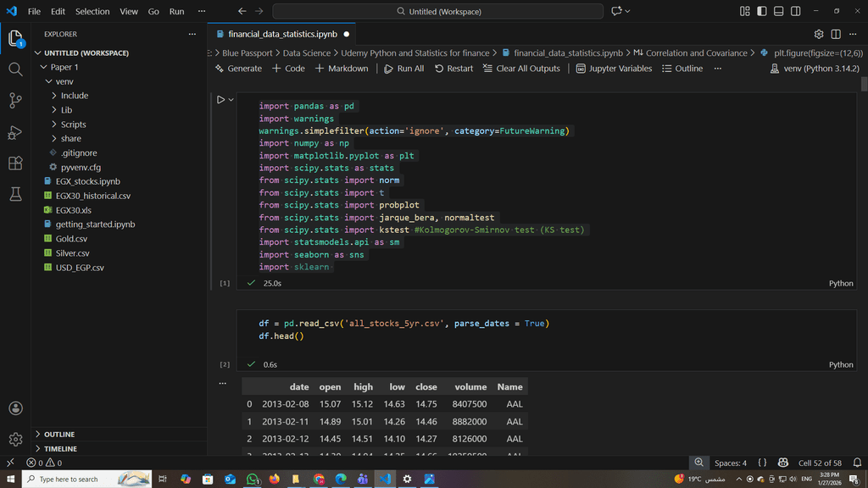Open the Source Control view
The image size is (868, 488).
pos(15,101)
